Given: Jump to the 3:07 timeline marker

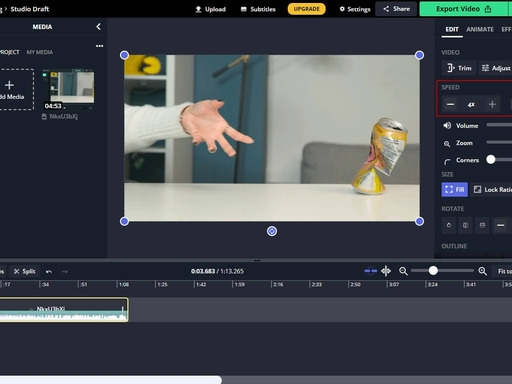Looking at the screenshot, I should tap(394, 284).
